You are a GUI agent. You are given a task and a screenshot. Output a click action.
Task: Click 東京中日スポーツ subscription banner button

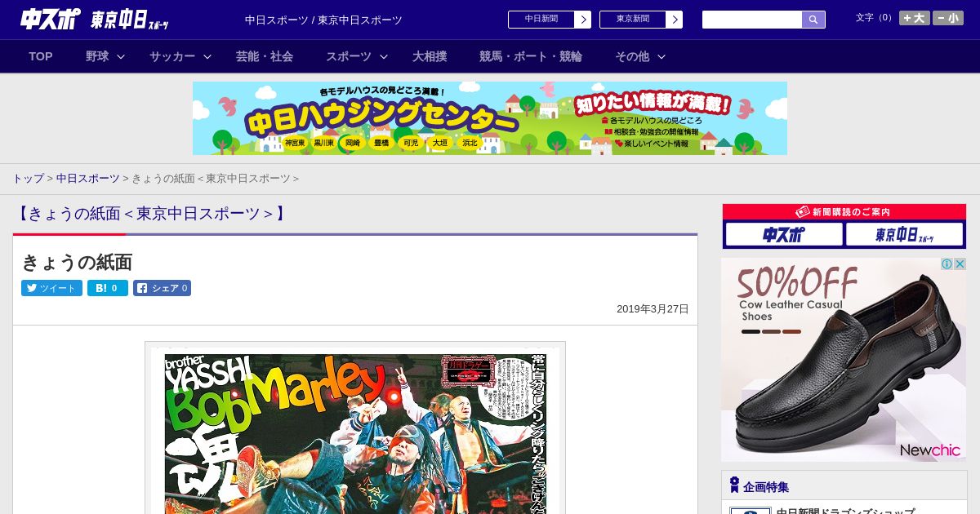tap(904, 235)
